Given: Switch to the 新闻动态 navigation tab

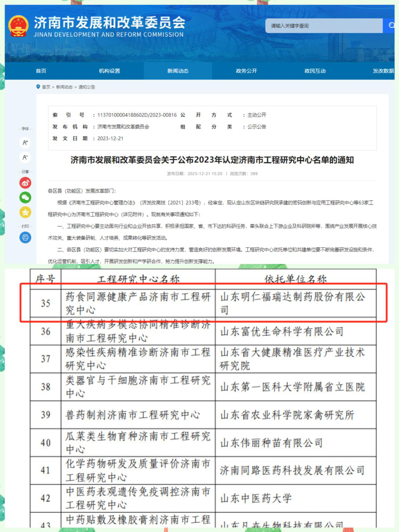Looking at the screenshot, I should [178, 71].
